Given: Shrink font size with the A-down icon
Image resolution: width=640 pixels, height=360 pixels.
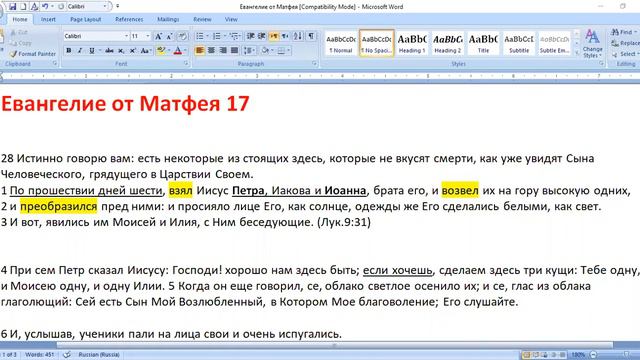Looking at the screenshot, I should tap(169, 36).
